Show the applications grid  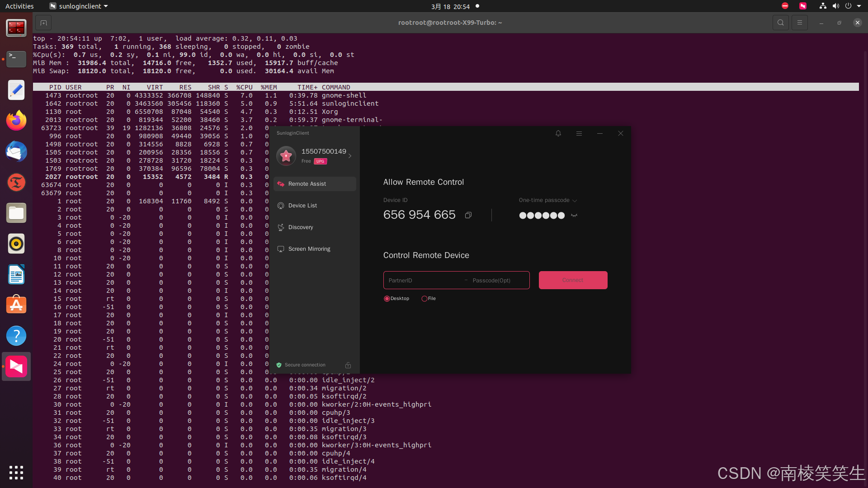coord(16,473)
